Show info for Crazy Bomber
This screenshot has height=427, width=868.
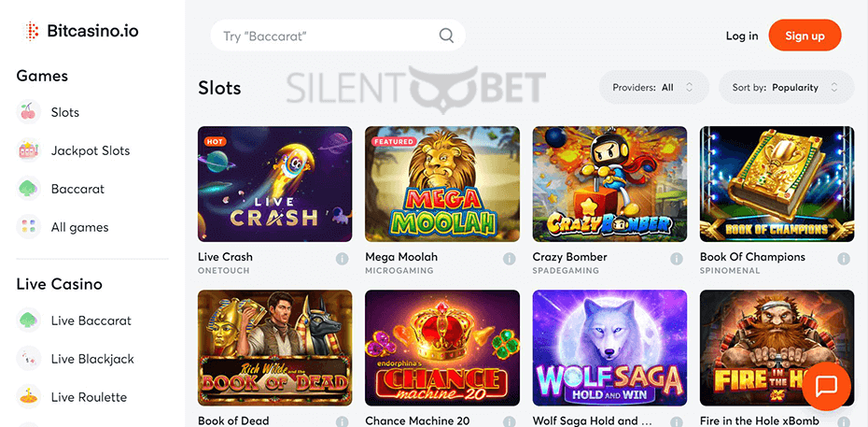coord(677,259)
